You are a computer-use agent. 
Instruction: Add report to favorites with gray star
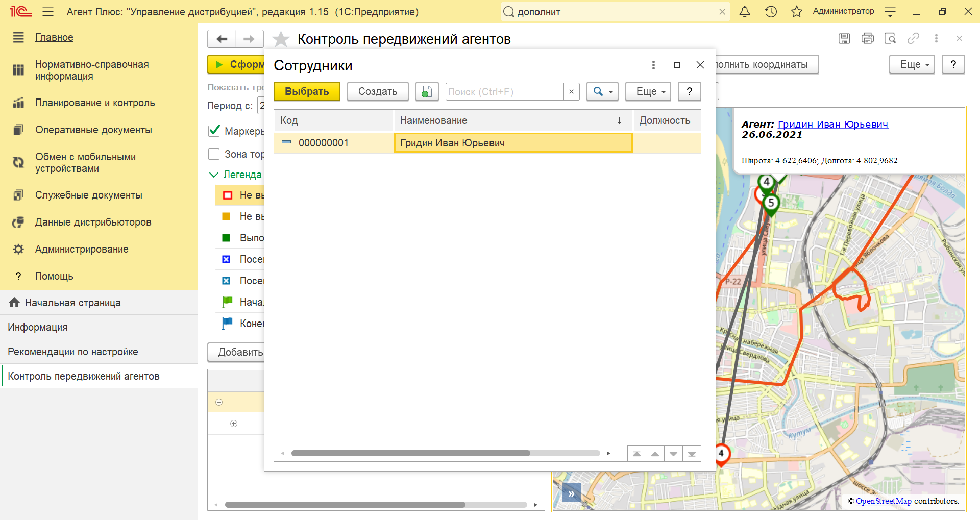click(281, 39)
